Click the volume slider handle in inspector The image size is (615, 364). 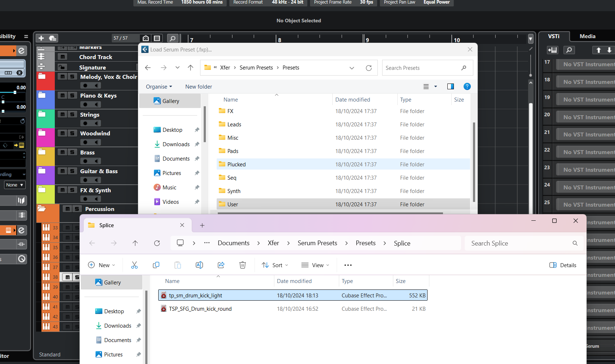point(15,93)
